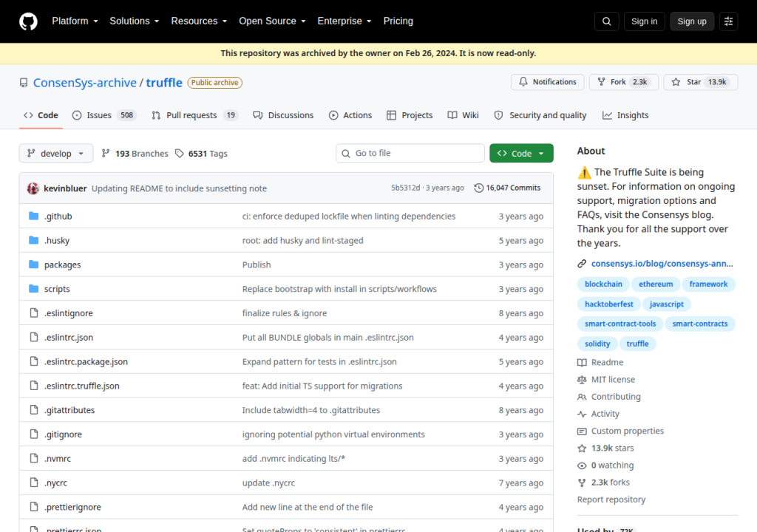
Task: Click the Sign in button
Action: pyautogui.click(x=644, y=21)
